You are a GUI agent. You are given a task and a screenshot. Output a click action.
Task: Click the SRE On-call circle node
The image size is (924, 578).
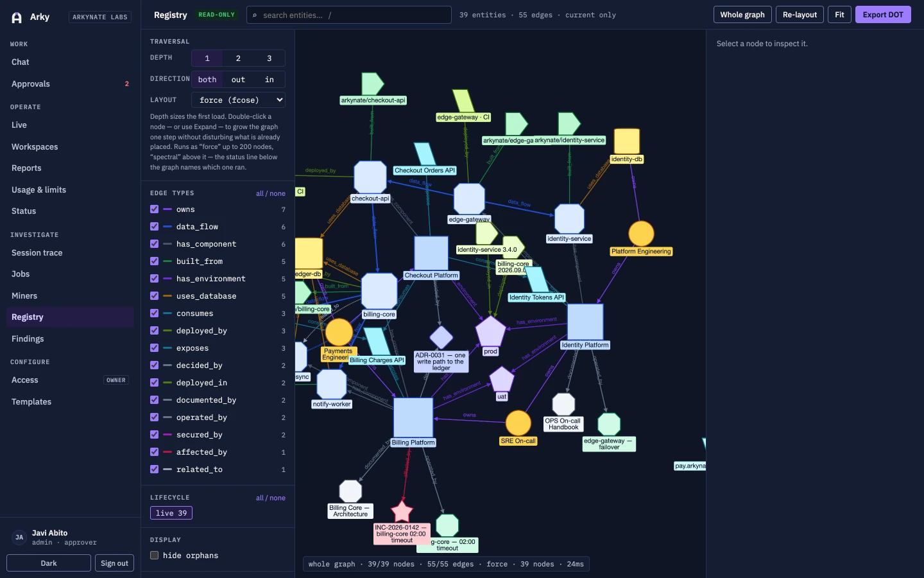(x=518, y=423)
